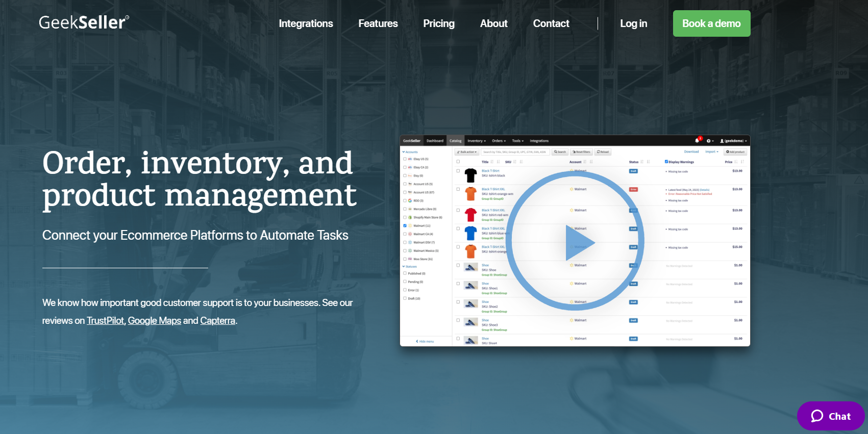Screen dimensions: 868x434
Task: Click the Book a demo button
Action: (711, 23)
